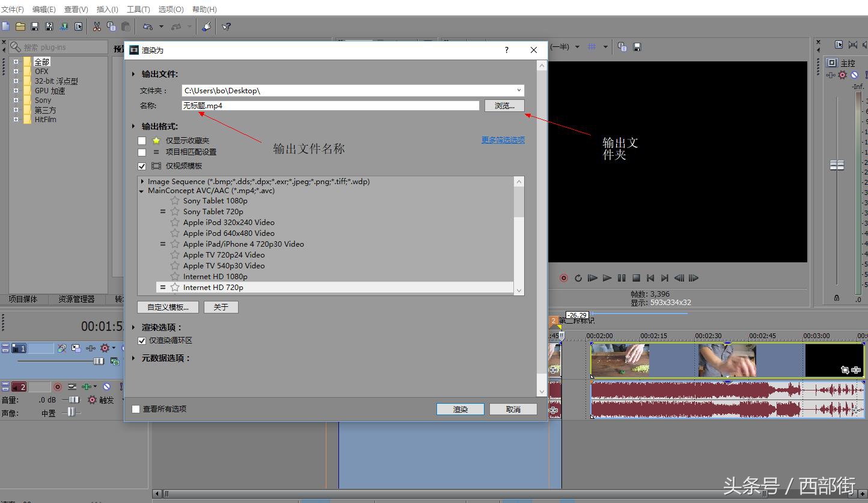Uncheck the 仅渲染循环区 checkbox
This screenshot has width=868, height=503.
142,341
